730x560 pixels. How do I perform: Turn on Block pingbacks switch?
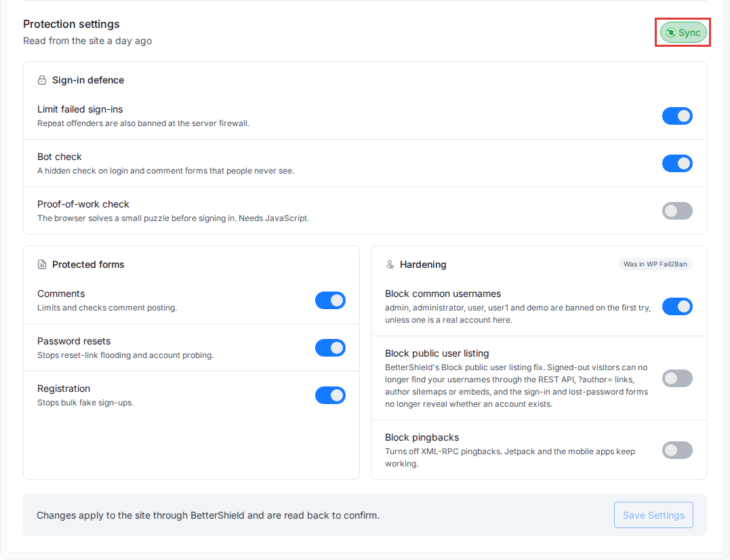pyautogui.click(x=677, y=450)
